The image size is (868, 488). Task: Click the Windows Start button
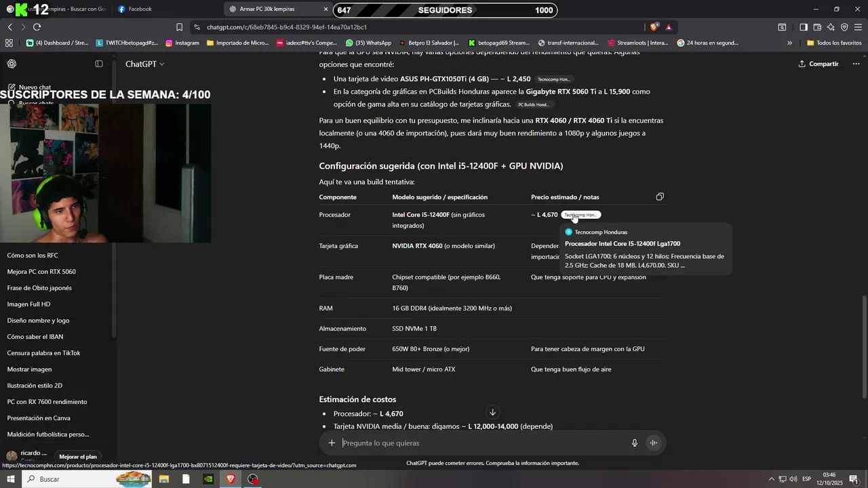tap(10, 479)
